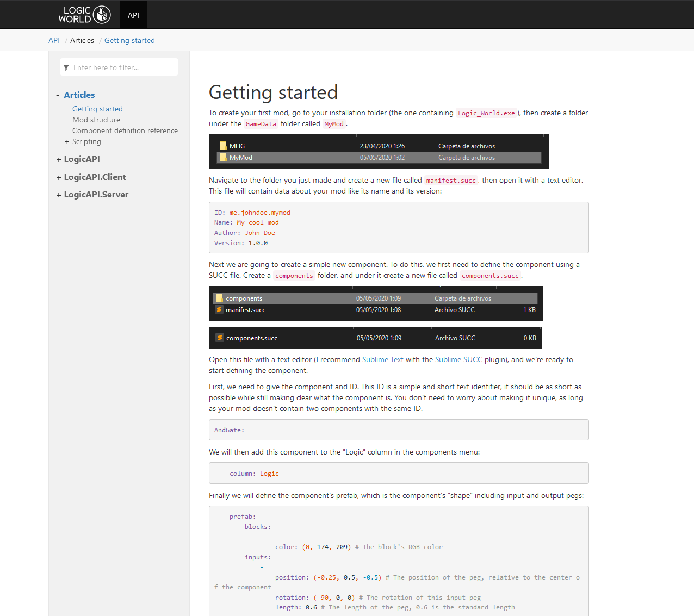Open Component definition reference article
This screenshot has width=694, height=616.
[x=125, y=131]
